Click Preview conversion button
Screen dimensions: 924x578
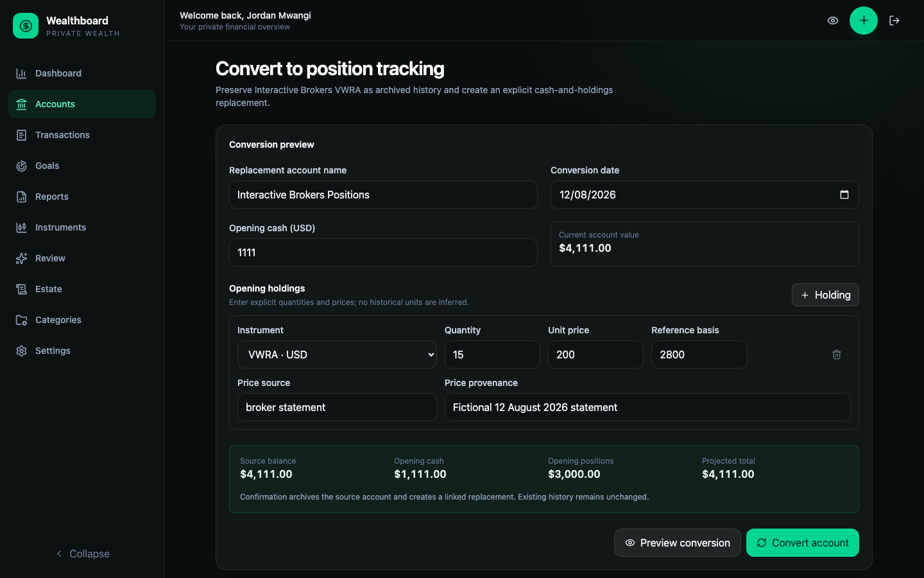(678, 543)
